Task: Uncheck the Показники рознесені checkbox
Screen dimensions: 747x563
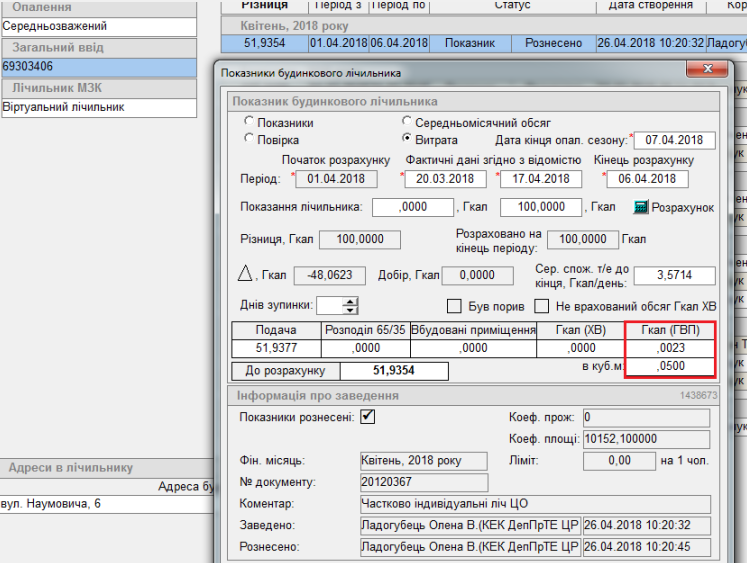Action: [x=367, y=416]
